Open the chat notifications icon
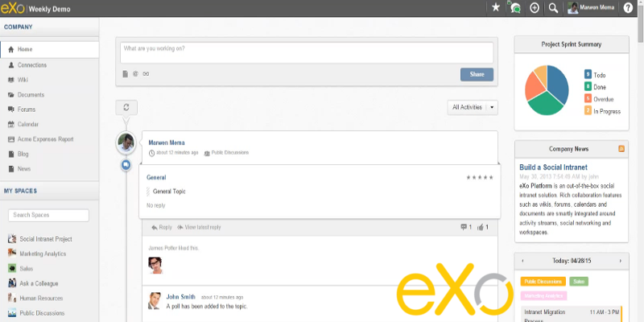The width and height of the screenshot is (644, 322). click(x=514, y=8)
